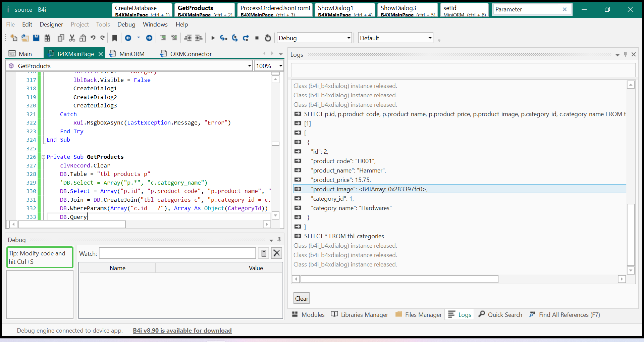This screenshot has height=342, width=644.
Task: Open the File menu
Action: click(x=10, y=25)
